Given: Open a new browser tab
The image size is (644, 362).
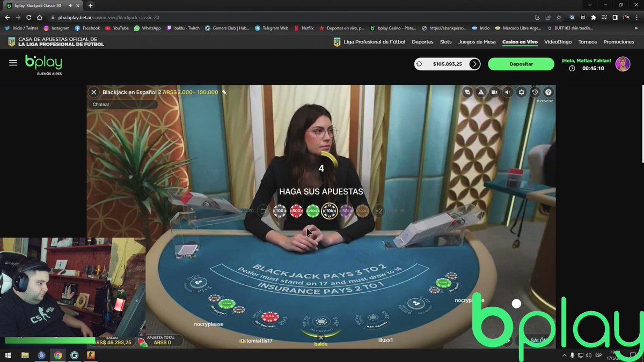Looking at the screenshot, I should coord(90,5).
